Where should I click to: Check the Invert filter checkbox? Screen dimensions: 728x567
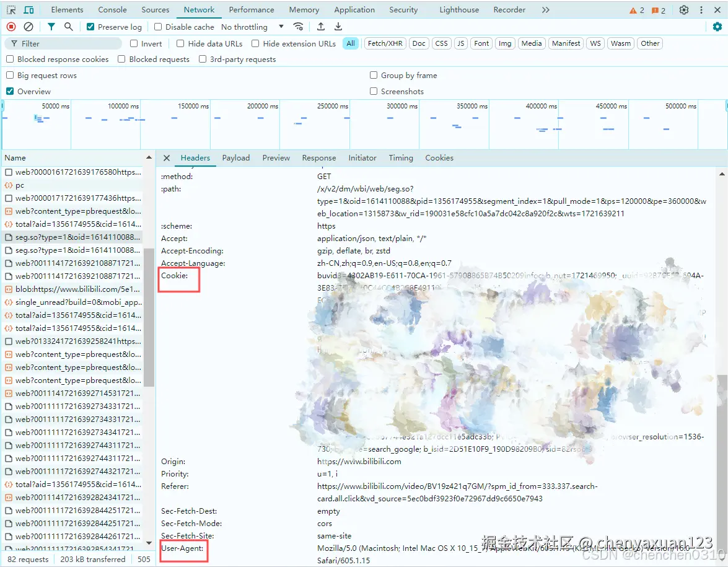(134, 43)
